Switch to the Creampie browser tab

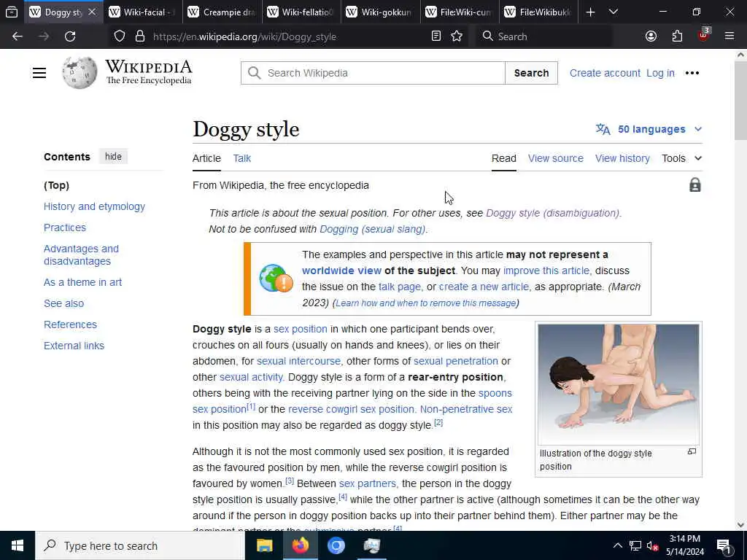[222, 12]
